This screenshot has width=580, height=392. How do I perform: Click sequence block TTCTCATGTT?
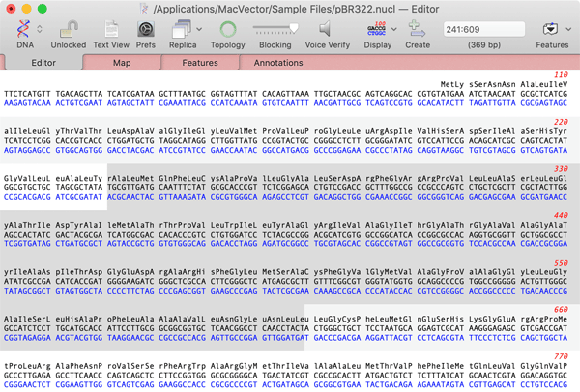(27, 94)
